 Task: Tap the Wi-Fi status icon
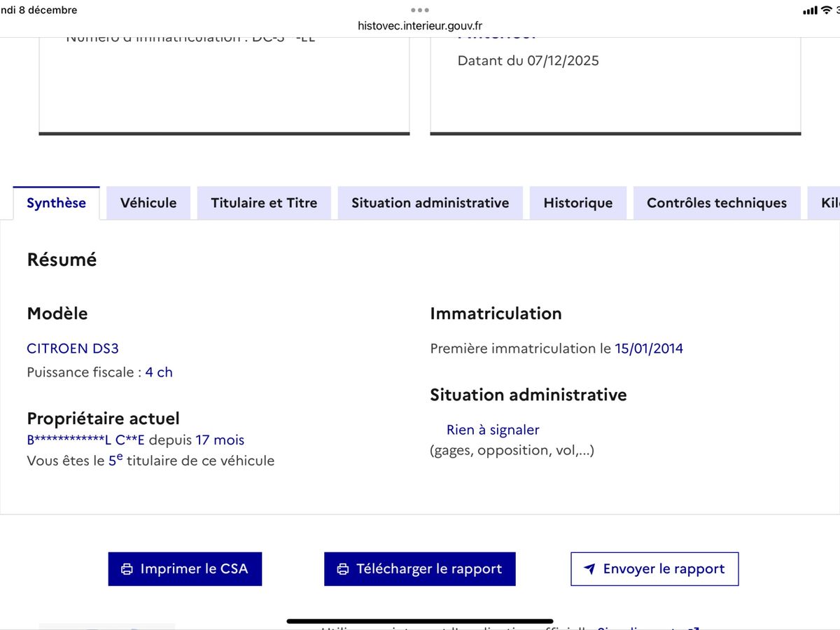[x=827, y=10]
